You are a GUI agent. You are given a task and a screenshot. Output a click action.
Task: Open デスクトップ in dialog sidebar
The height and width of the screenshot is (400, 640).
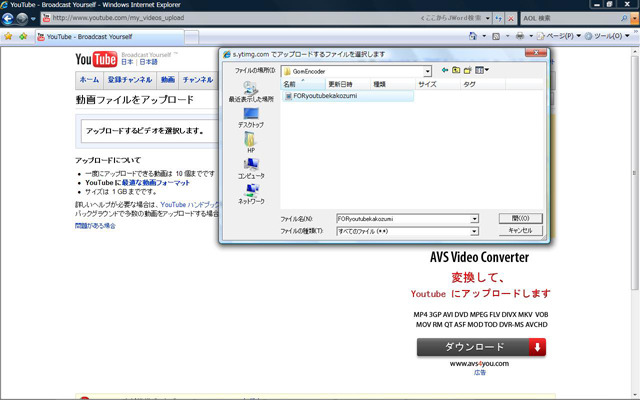pyautogui.click(x=251, y=118)
